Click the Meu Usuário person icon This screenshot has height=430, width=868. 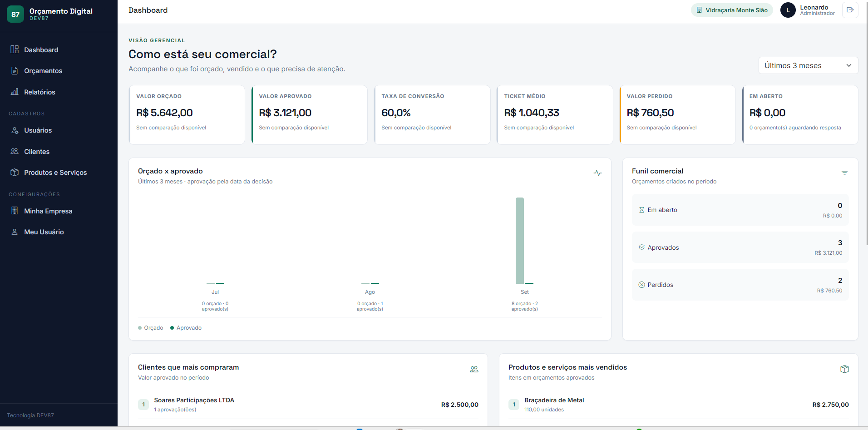coord(15,232)
